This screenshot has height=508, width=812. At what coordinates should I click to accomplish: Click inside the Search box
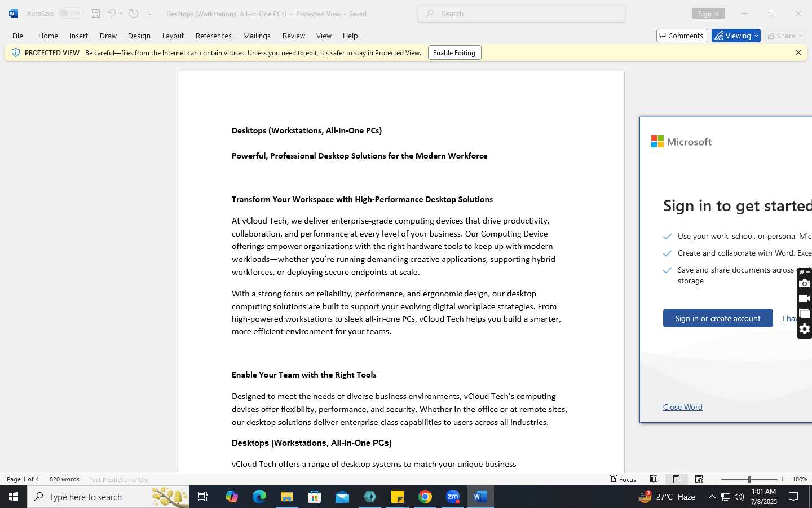coord(522,14)
